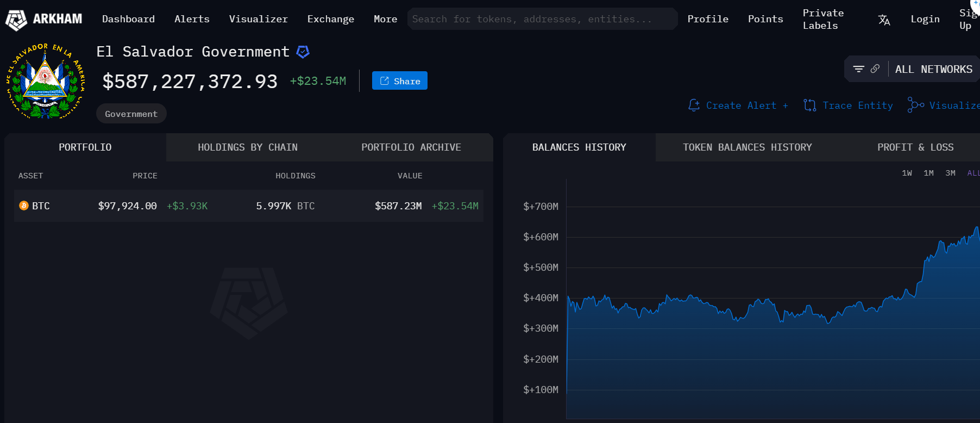The height and width of the screenshot is (423, 980).
Task: Sort by the VALUE column header
Action: click(x=410, y=176)
